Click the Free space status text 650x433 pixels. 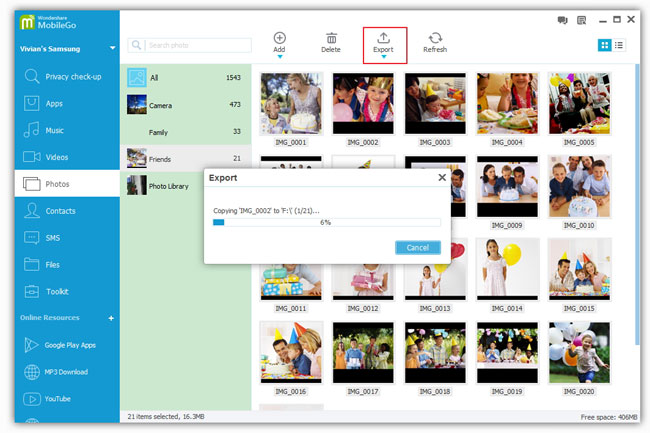(609, 417)
